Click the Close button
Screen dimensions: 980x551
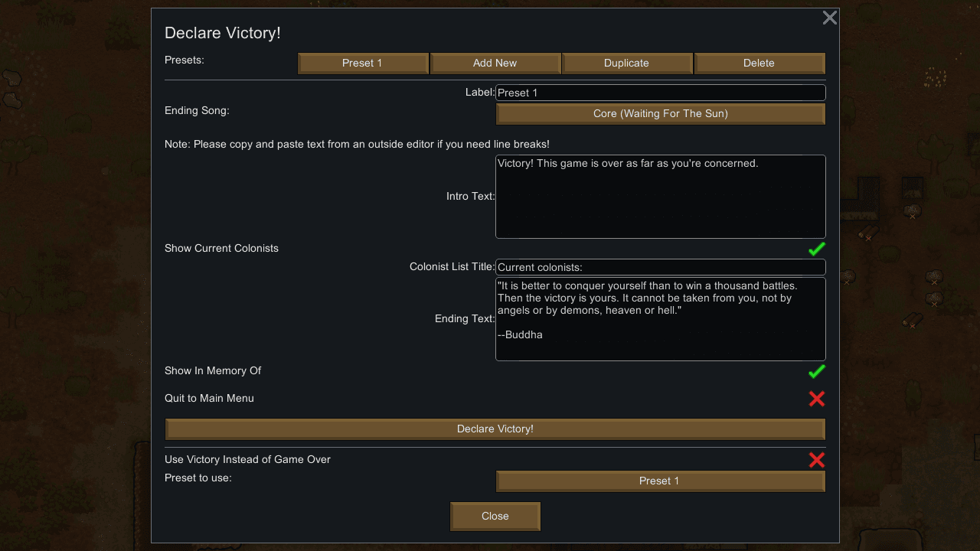[495, 517]
